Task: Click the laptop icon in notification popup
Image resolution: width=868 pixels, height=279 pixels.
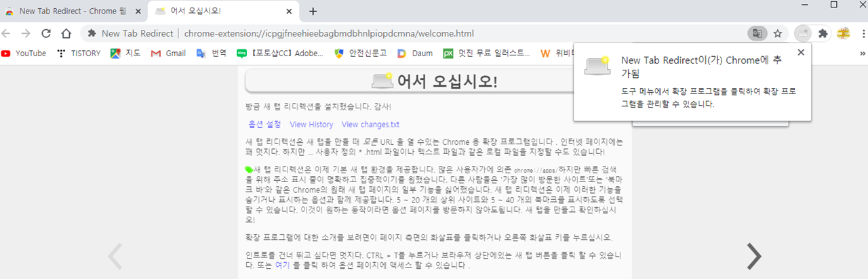Action: click(597, 65)
